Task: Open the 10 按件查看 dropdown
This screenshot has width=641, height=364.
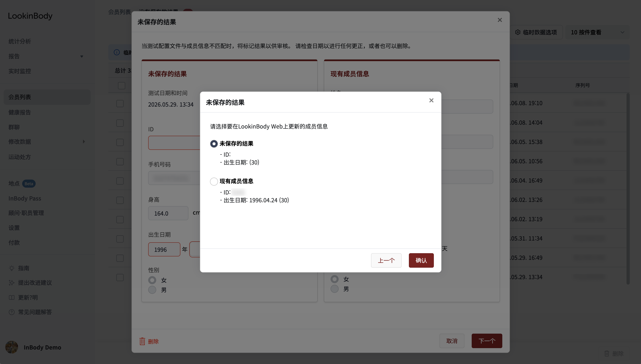Action: point(597,32)
